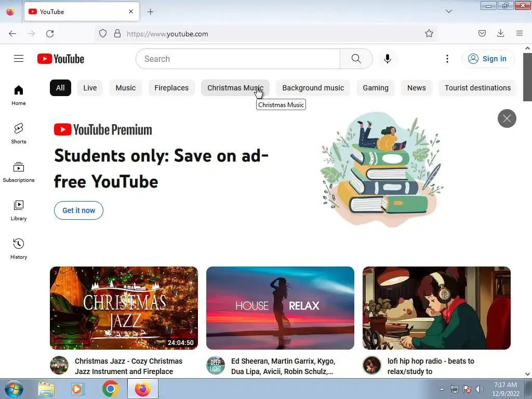Select the Background music filter chip

point(313,88)
